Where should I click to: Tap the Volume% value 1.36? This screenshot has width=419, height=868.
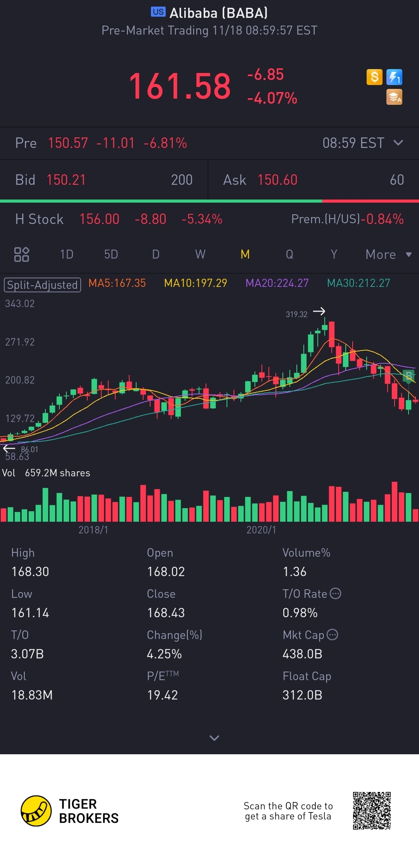(294, 571)
